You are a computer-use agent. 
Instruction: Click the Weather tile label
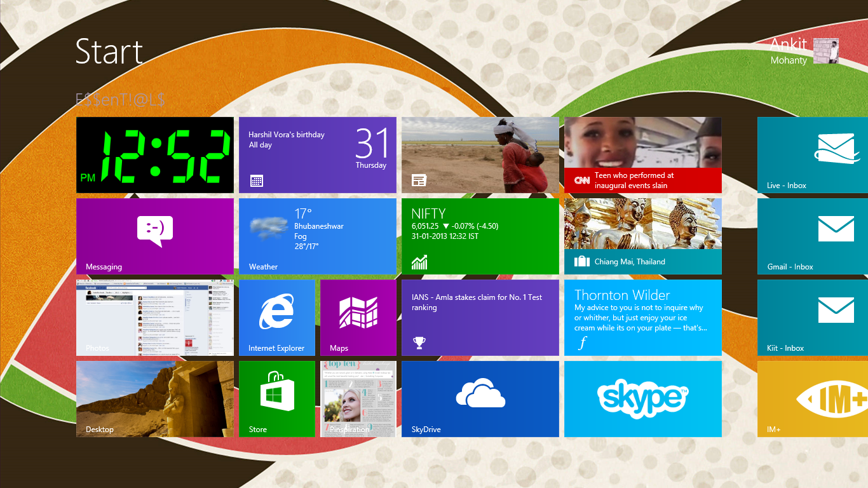pyautogui.click(x=263, y=267)
